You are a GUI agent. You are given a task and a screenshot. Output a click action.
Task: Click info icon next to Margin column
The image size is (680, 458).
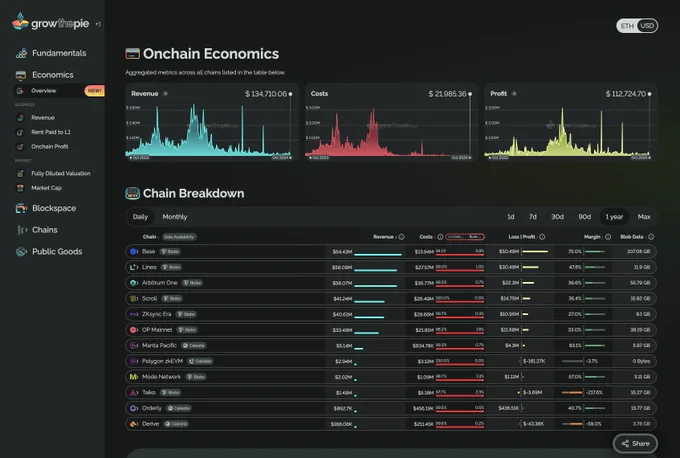608,237
